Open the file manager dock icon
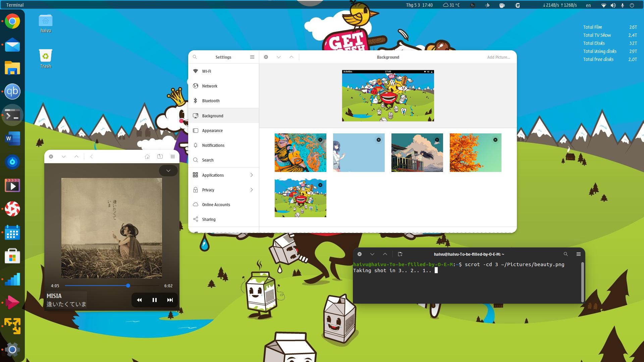Image resolution: width=644 pixels, height=362 pixels. tap(12, 68)
